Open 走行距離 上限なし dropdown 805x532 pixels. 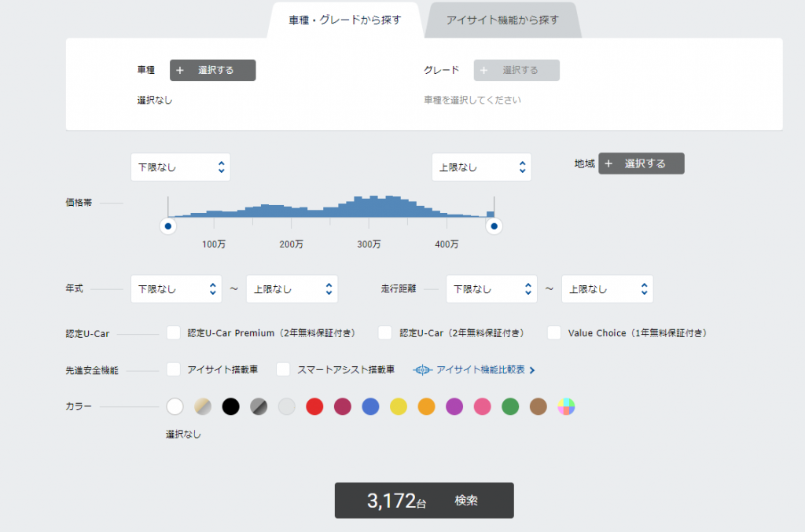[608, 289]
